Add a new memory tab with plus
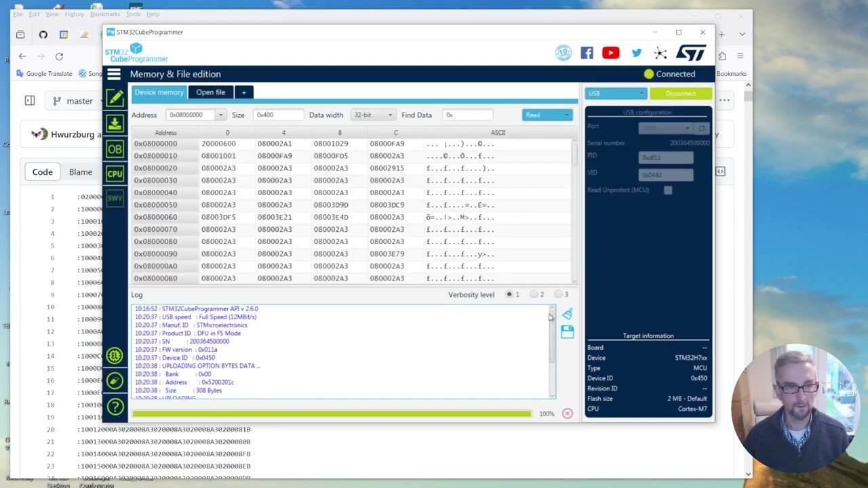The width and height of the screenshot is (868, 488). (243, 92)
